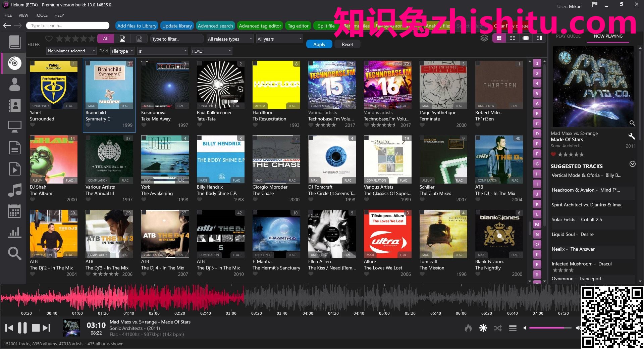Viewport: 644px width, 349px height.
Task: Tick the checkbox on Brainchild Symmetry C cover
Action: point(88,63)
